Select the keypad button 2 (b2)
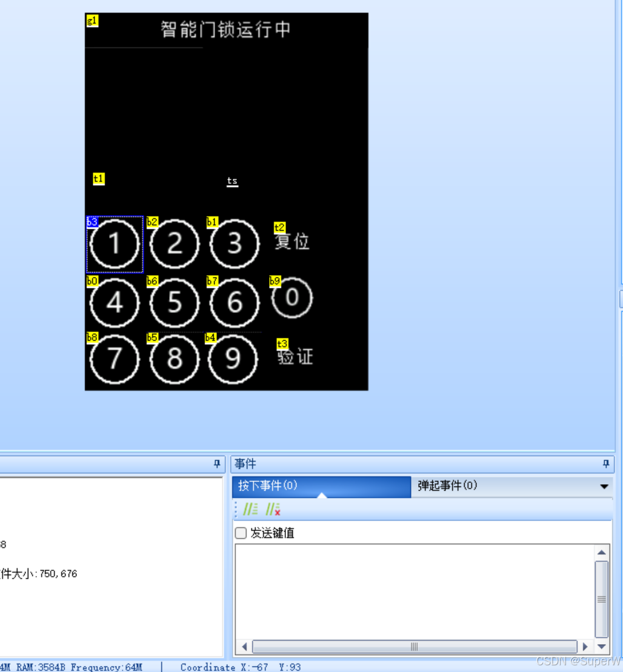 (x=175, y=244)
